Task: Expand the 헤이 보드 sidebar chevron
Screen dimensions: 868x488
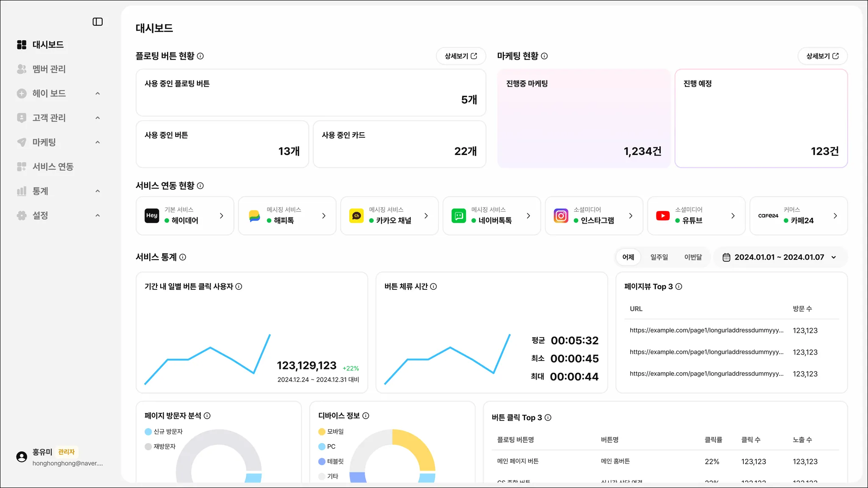Action: click(97, 93)
